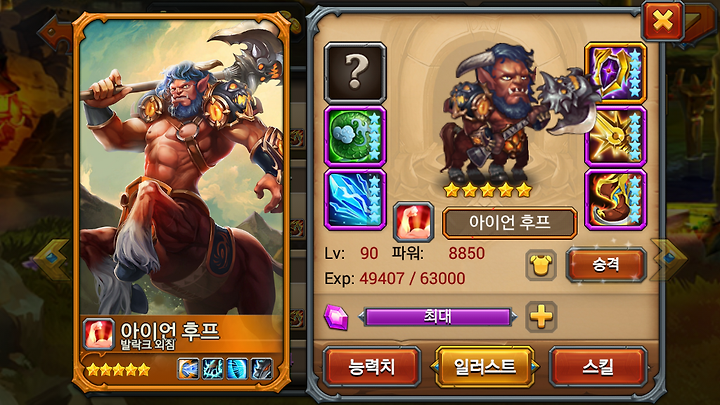Add gems with the yellow plus button

(x=541, y=317)
